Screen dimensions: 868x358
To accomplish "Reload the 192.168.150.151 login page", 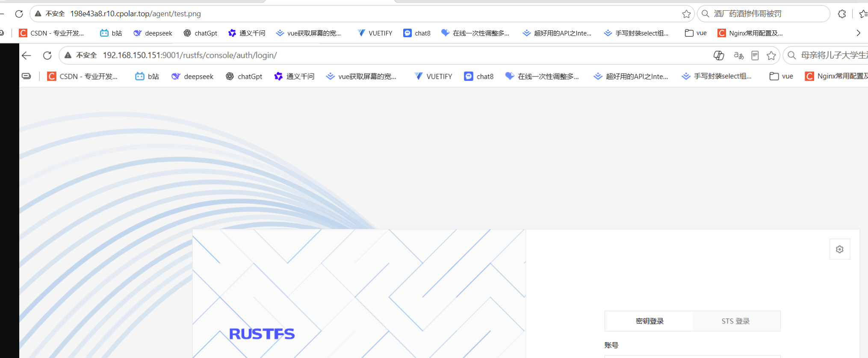I will 47,55.
